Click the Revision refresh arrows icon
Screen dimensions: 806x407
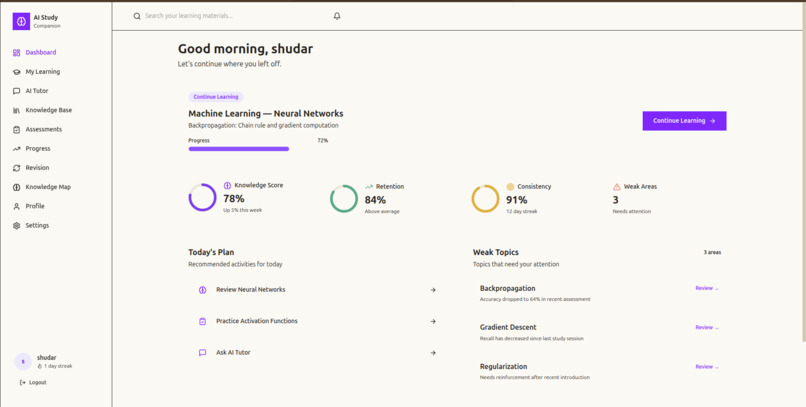click(x=16, y=168)
